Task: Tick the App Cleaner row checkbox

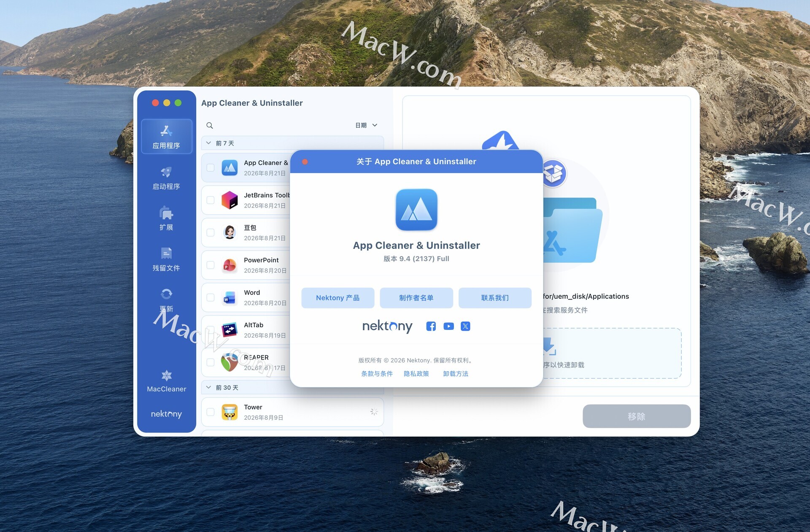Action: [211, 168]
